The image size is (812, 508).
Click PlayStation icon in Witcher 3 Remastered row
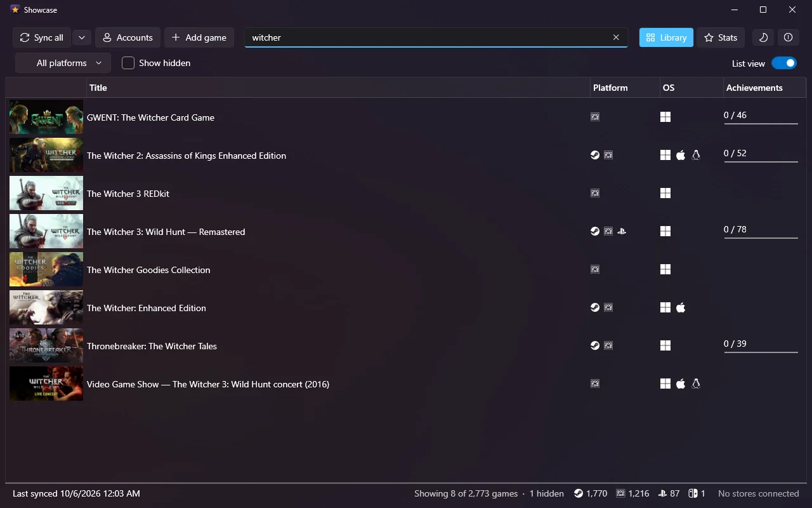coord(622,231)
